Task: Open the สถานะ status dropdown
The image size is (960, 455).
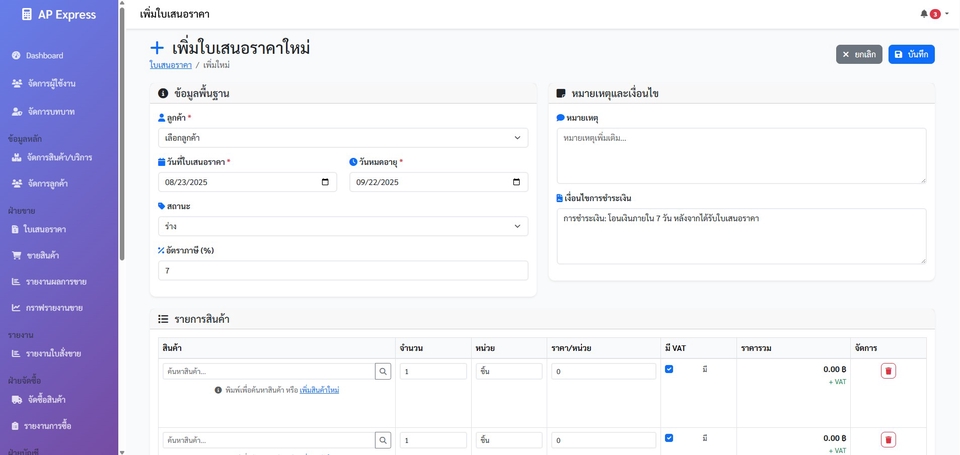Action: (x=343, y=227)
